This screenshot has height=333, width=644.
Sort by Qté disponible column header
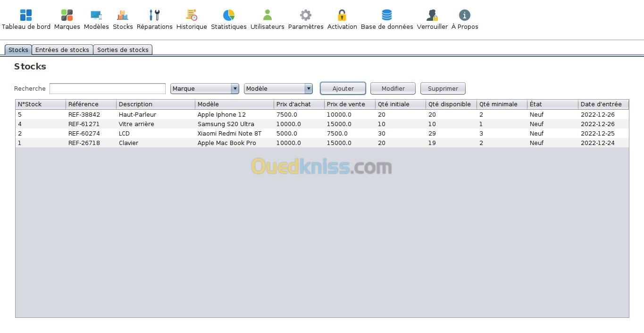(x=452, y=104)
